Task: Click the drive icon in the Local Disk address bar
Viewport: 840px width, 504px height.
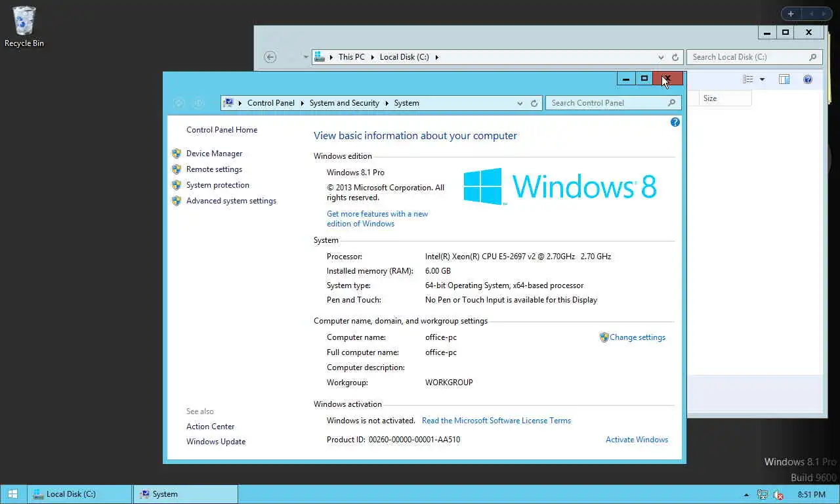Action: pos(320,56)
